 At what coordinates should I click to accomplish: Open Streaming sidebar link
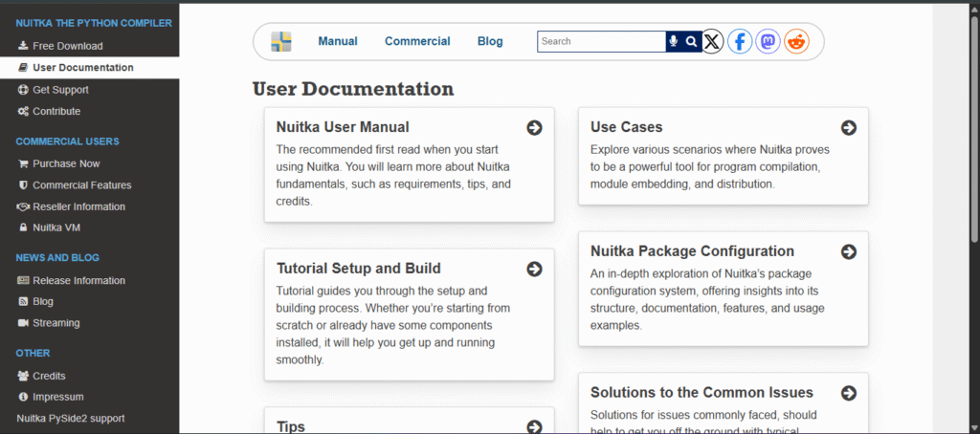(56, 323)
